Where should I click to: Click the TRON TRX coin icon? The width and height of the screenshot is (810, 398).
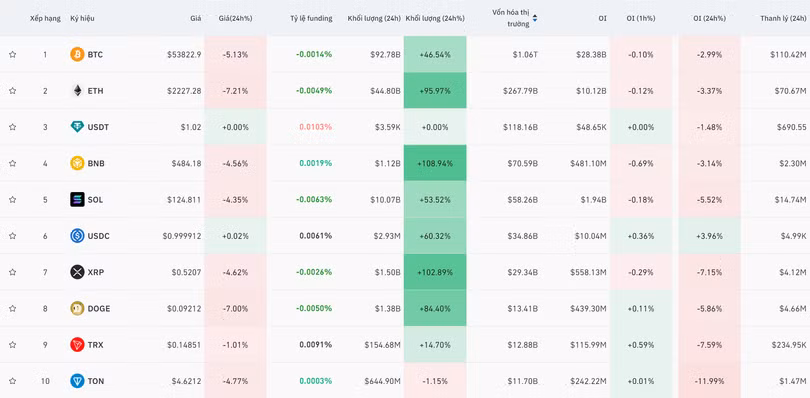pos(77,345)
